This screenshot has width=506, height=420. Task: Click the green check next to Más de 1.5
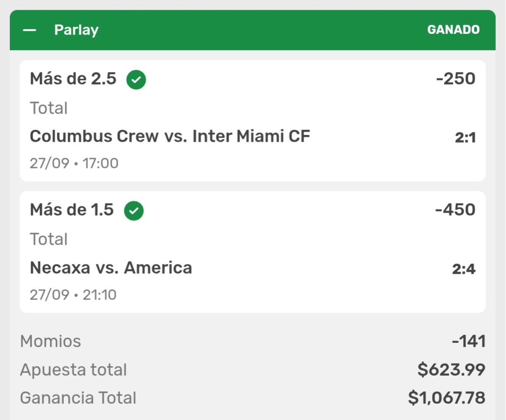click(134, 211)
